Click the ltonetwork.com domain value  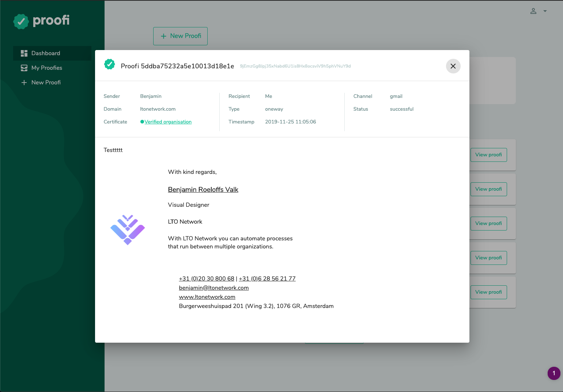158,109
